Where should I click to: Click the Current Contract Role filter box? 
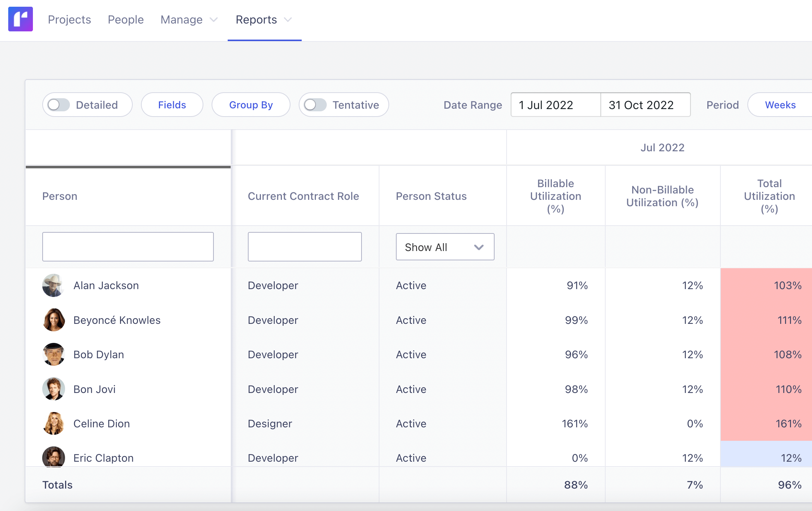[304, 247]
